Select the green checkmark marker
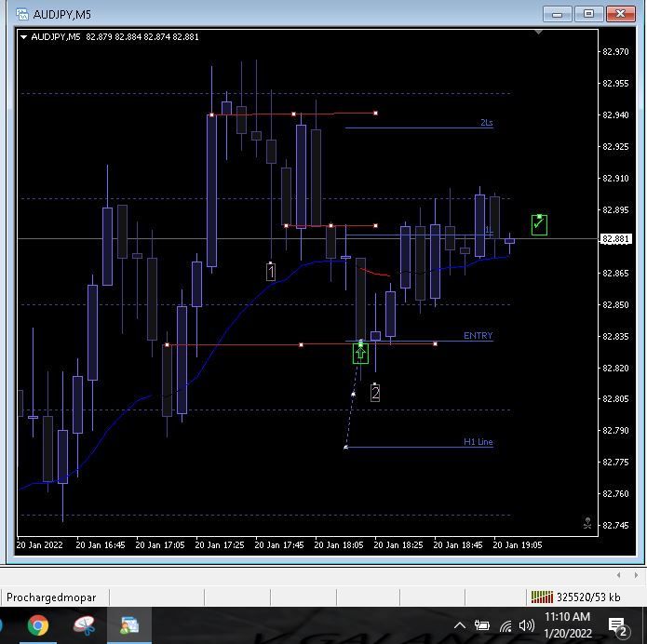The height and width of the screenshot is (644, 647). click(539, 225)
